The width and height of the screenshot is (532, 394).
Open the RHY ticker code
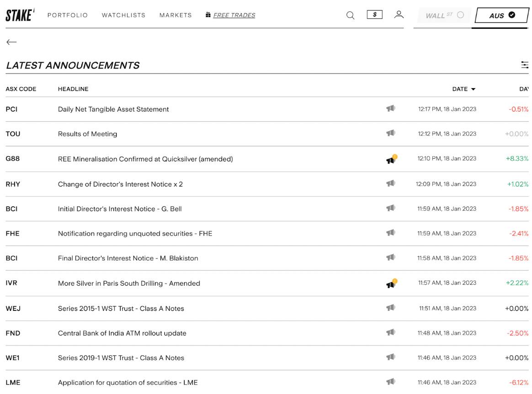coord(13,184)
